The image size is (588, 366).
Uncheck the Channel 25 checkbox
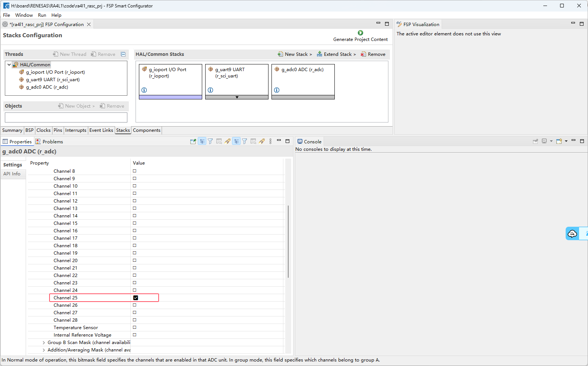[136, 298]
